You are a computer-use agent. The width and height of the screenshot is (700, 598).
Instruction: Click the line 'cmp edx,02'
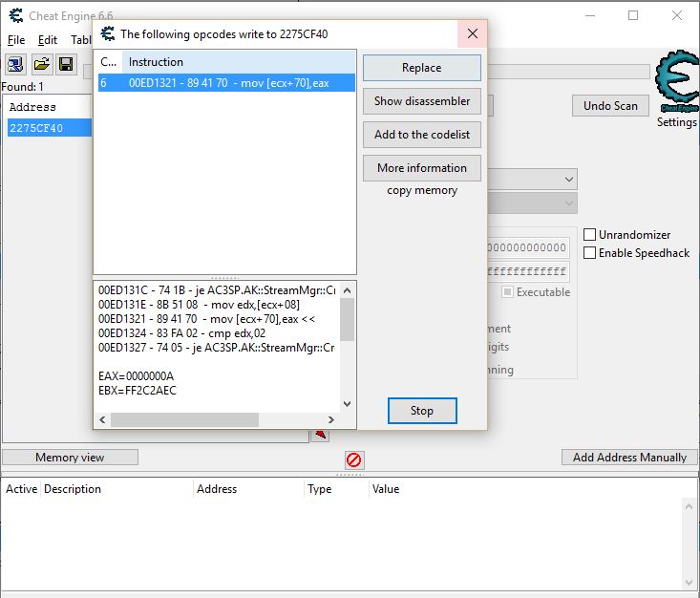(x=181, y=333)
